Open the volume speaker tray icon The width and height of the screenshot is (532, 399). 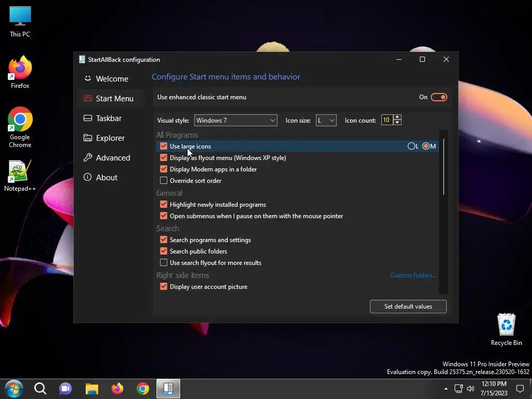click(471, 389)
